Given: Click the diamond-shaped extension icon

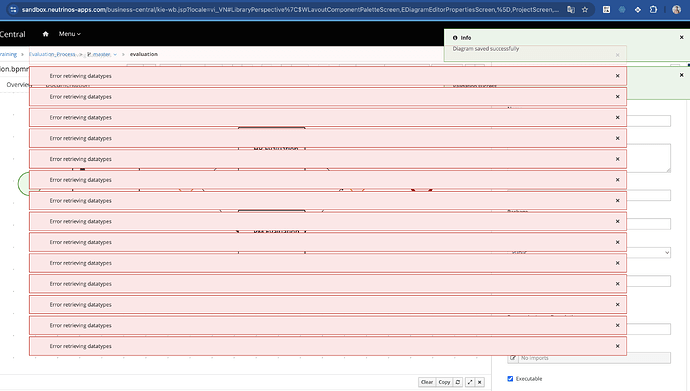Looking at the screenshot, I should 638,10.
